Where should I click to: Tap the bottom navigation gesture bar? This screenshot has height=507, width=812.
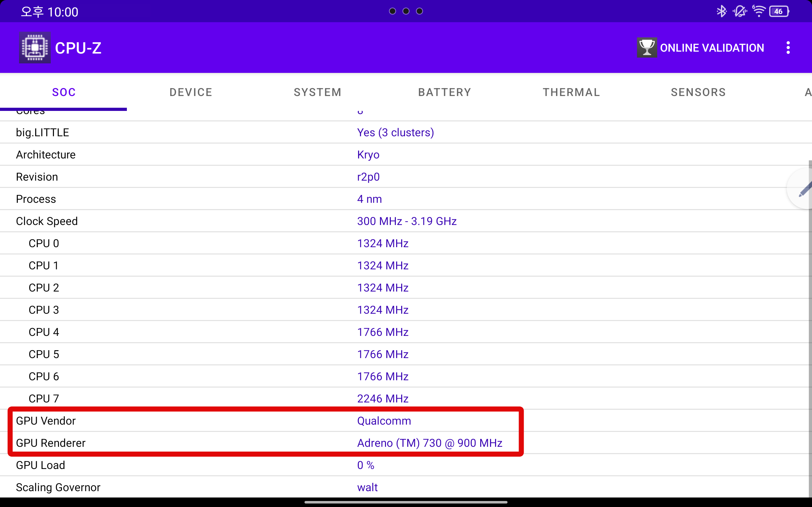click(x=406, y=502)
